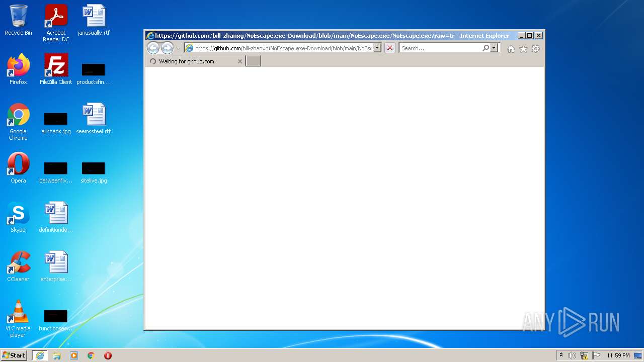
Task: Launch Firefox from the desktop
Action: tap(18, 70)
